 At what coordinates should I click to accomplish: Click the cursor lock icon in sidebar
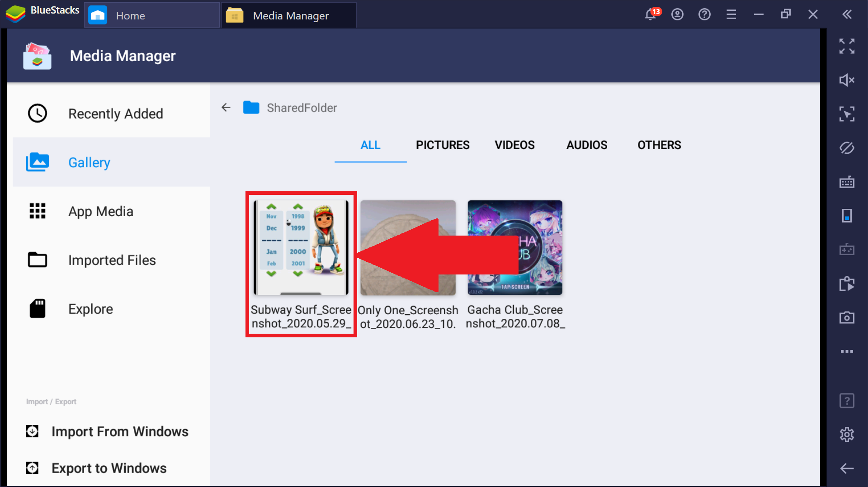tap(847, 114)
